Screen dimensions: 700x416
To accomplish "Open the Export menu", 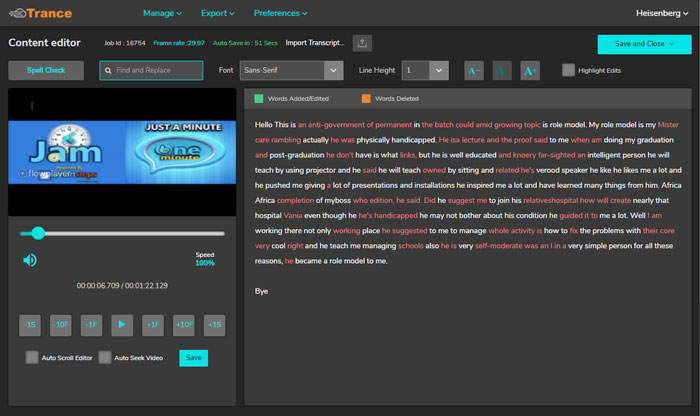I will (217, 13).
